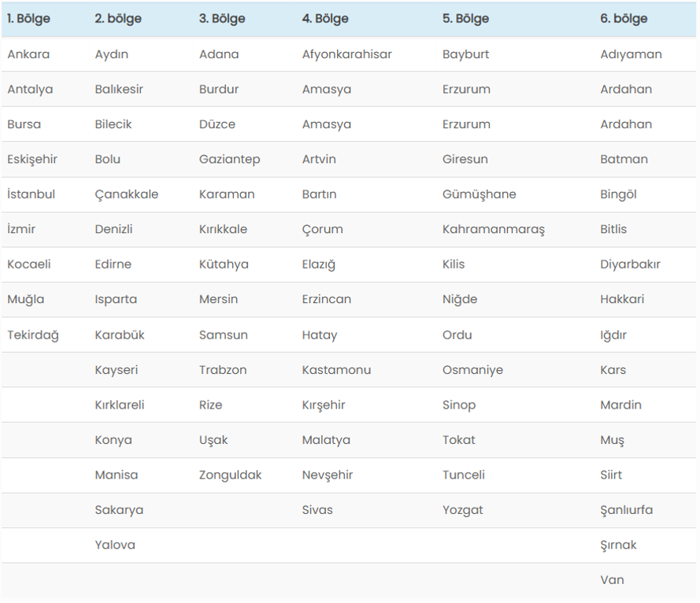Click the 4. Bölge column header

tap(325, 19)
